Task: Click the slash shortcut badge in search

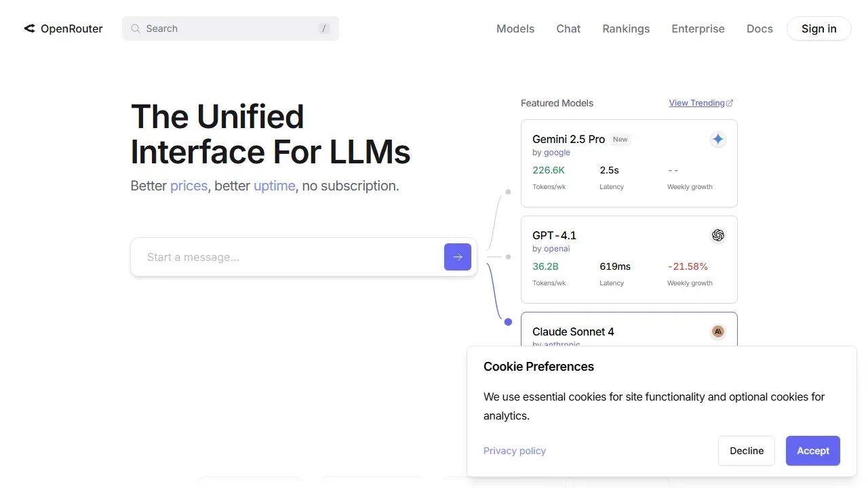Action: point(324,28)
